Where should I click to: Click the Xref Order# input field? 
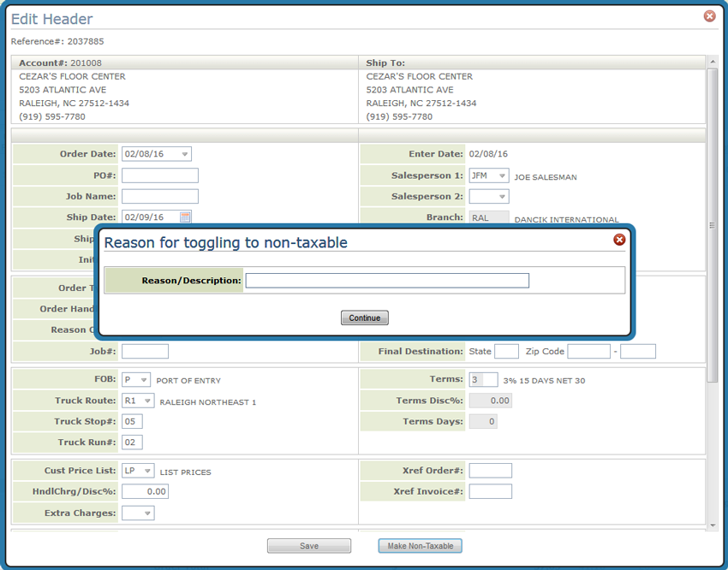490,471
